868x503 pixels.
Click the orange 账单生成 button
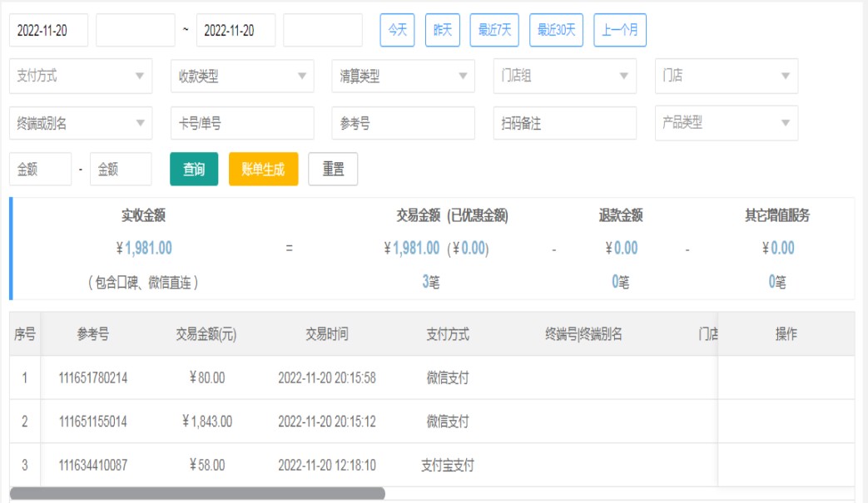click(263, 169)
